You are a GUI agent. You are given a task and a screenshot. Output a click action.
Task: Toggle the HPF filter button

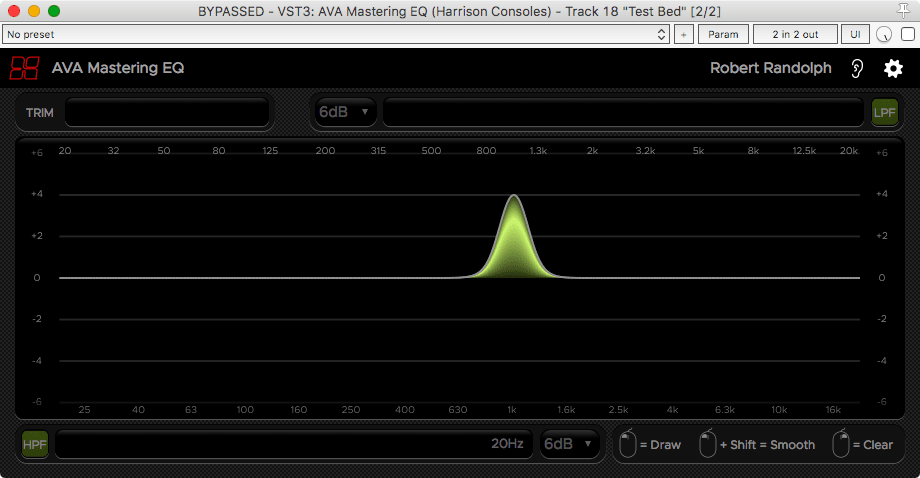pos(35,444)
